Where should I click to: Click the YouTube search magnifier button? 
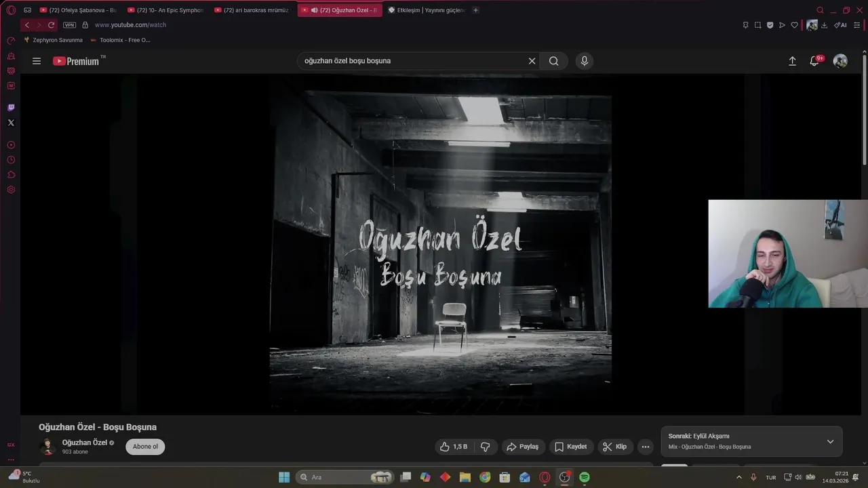coord(554,61)
